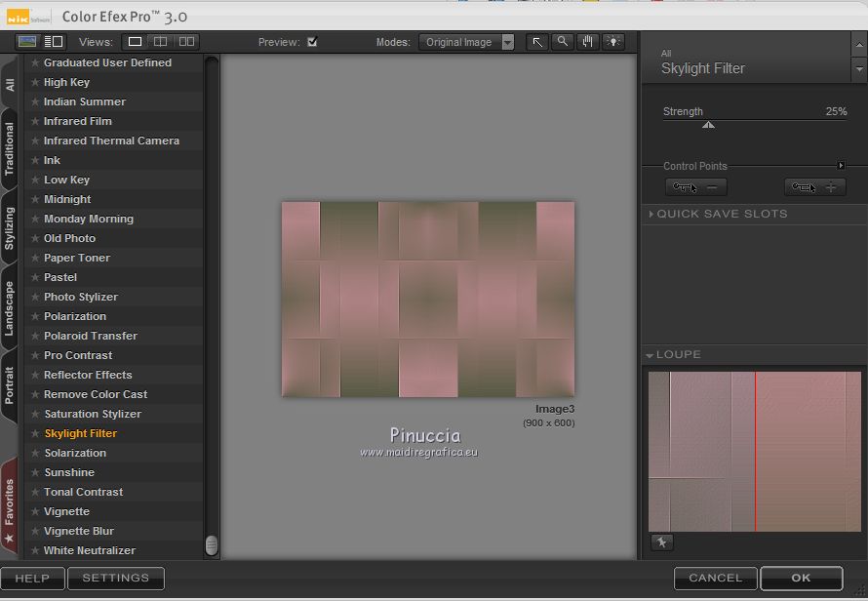Toggle favorite star for Old Photo

click(x=35, y=238)
